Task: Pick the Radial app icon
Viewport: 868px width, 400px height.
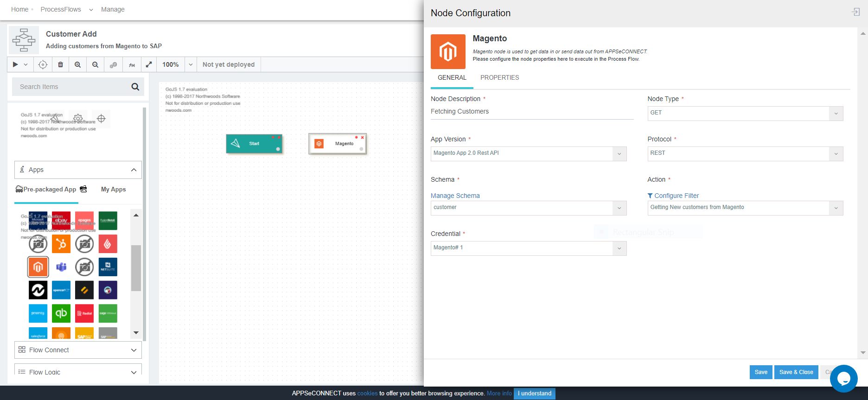Action: click(x=84, y=313)
